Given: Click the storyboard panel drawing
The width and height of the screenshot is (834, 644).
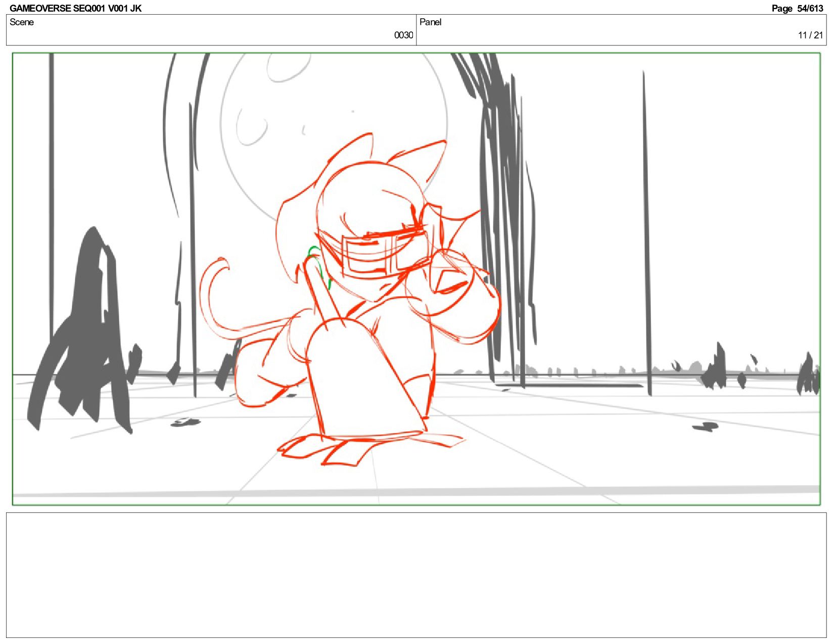Looking at the screenshot, I should click(x=416, y=279).
